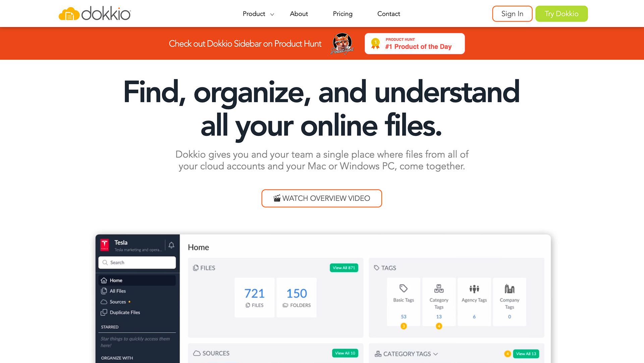Click the SOURCES panel cloud icon
The height and width of the screenshot is (363, 644).
coord(197,353)
